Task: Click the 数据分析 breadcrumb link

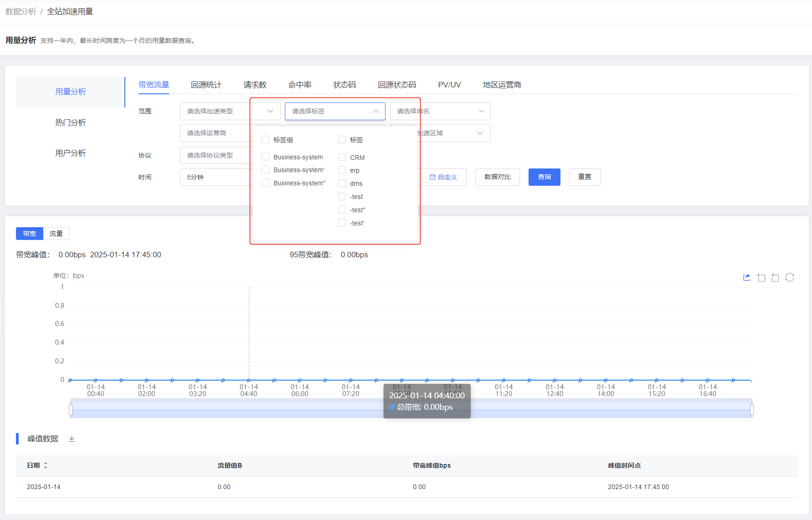Action: [x=21, y=11]
